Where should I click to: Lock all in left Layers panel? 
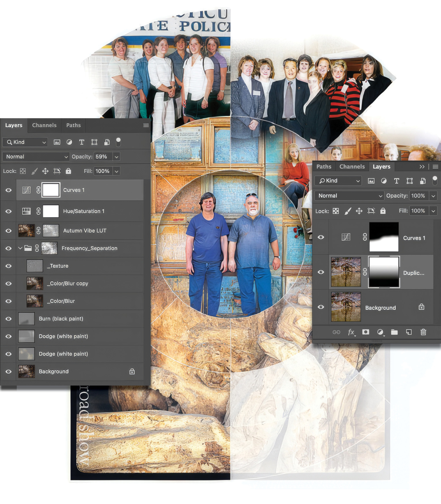click(x=68, y=171)
